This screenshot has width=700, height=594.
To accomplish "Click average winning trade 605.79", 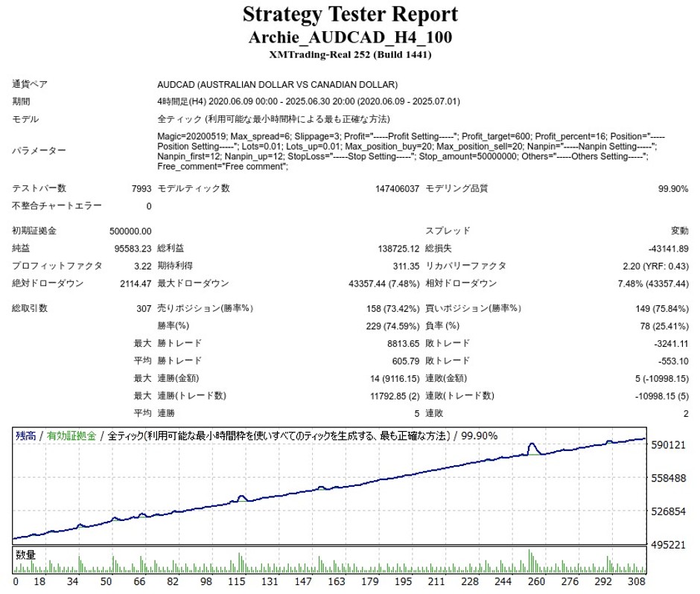I will pyautogui.click(x=406, y=360).
